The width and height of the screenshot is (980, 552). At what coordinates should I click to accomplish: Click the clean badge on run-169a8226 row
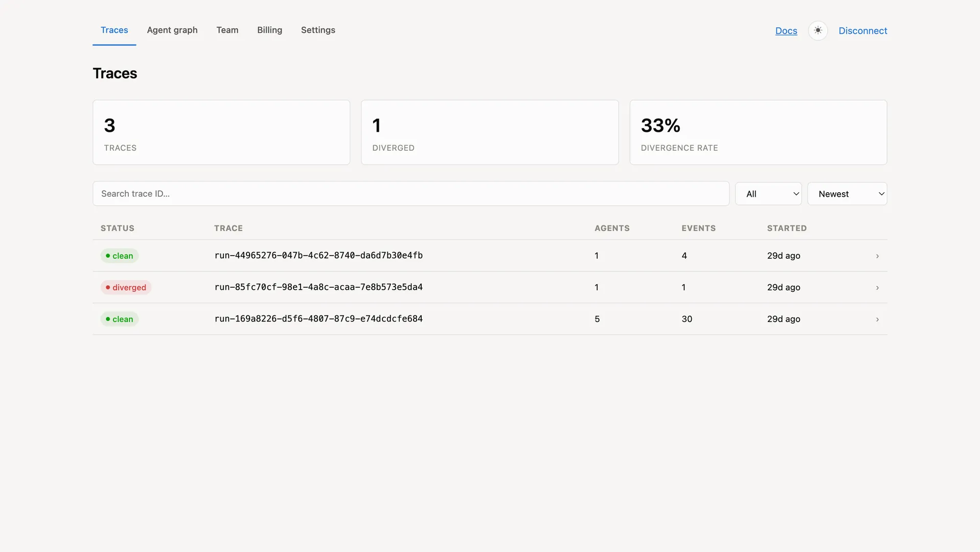pyautogui.click(x=119, y=319)
